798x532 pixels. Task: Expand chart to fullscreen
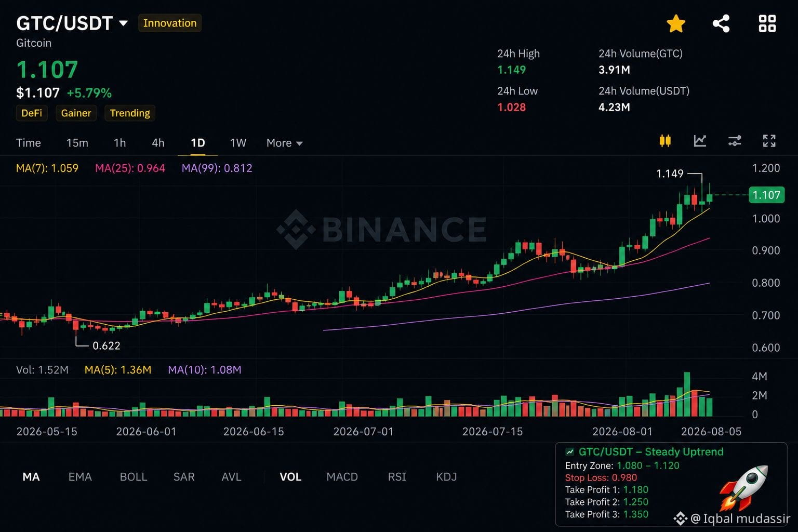[769, 141]
